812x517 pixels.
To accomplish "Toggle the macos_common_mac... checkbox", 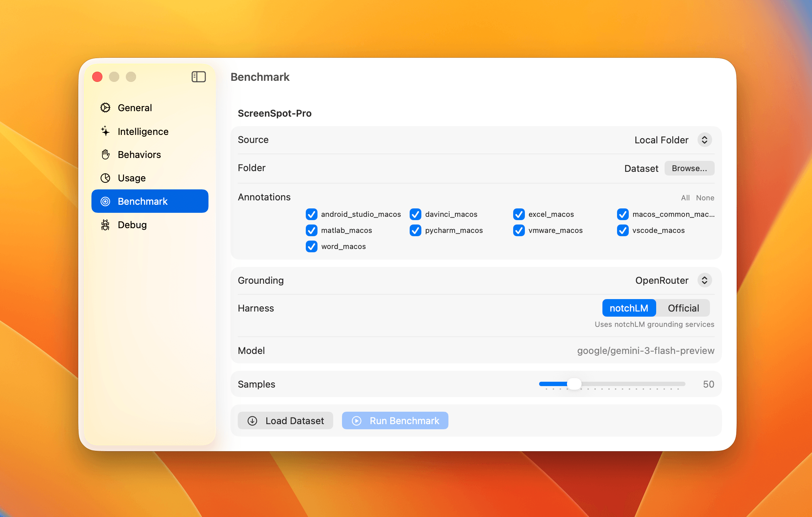I will (623, 214).
